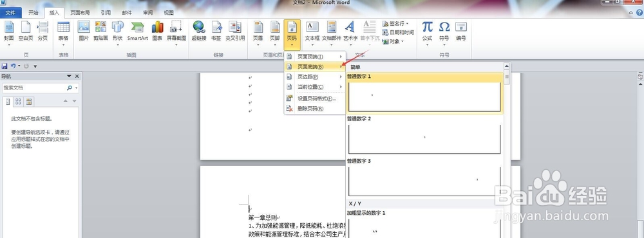Viewport: 644px width, 238px height.
Task: Click the navigation search magnifier icon
Action: pyautogui.click(x=70, y=88)
